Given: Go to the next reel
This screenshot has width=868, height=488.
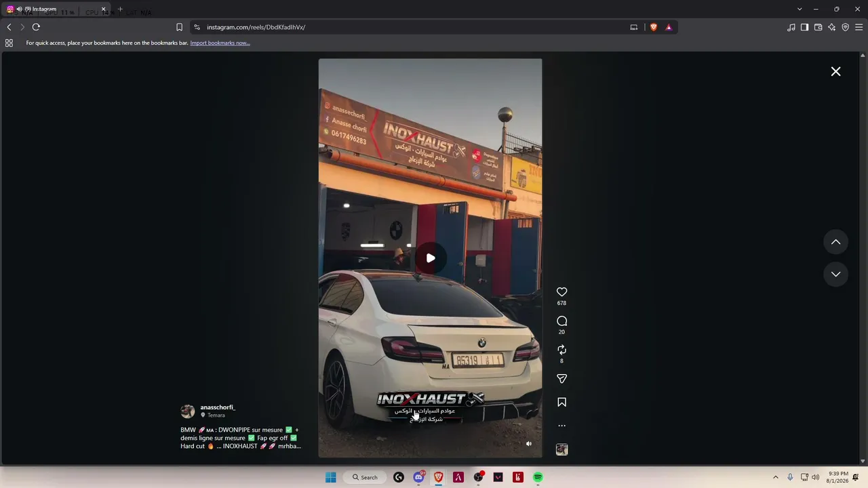Looking at the screenshot, I should pos(835,274).
